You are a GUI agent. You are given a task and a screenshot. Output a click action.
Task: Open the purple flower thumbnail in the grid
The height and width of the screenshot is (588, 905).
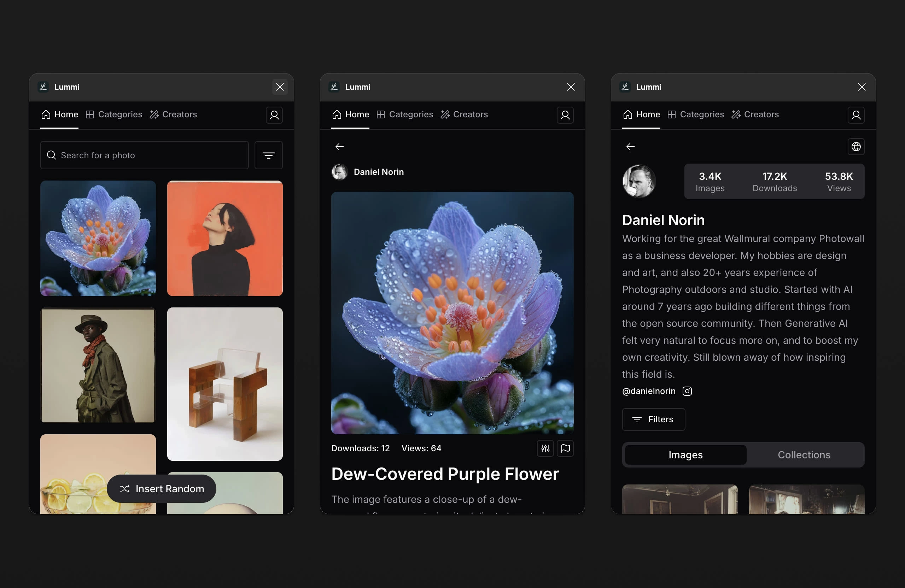pyautogui.click(x=98, y=238)
